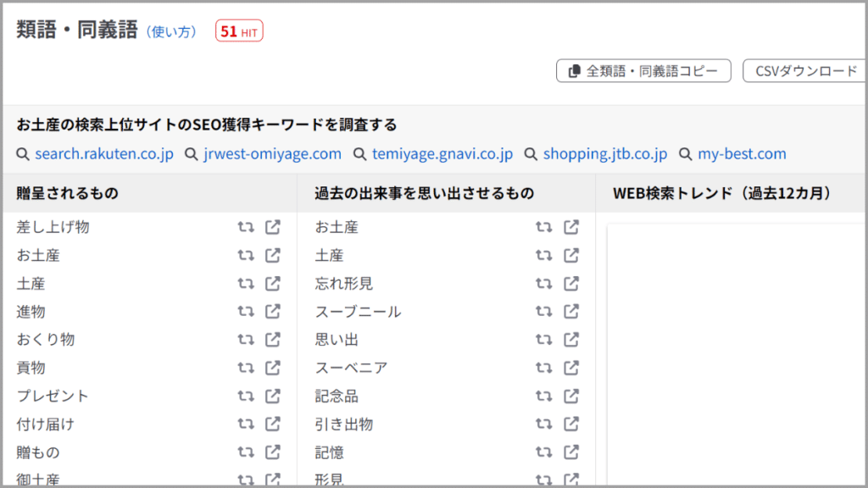
Task: Click the 全類語・同義語コピー button
Action: click(643, 71)
